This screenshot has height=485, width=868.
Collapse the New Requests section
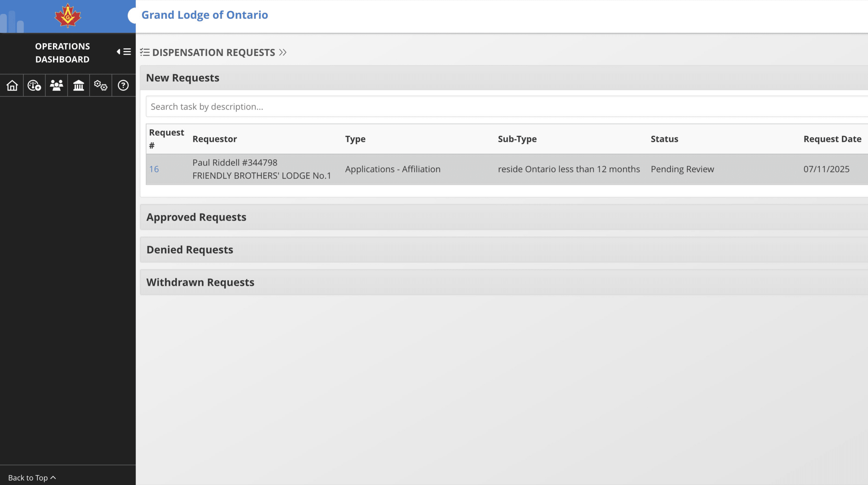[504, 78]
